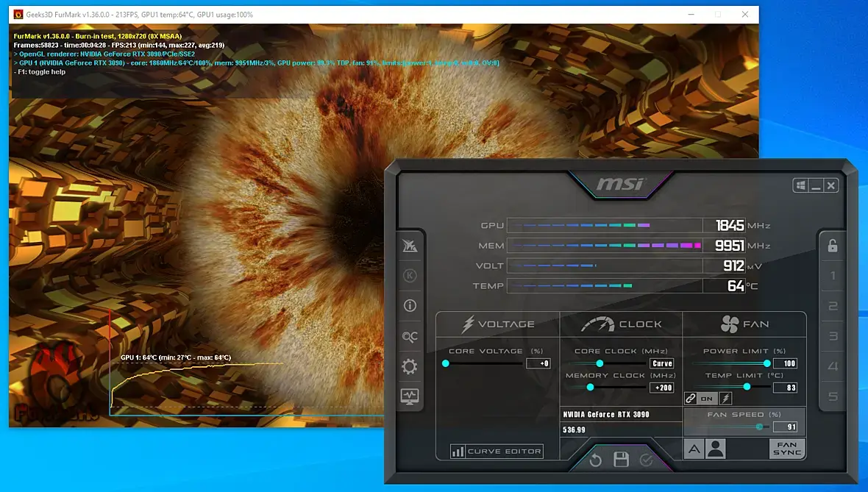Launch the OC Scanner icon
868x492 pixels.
410,337
